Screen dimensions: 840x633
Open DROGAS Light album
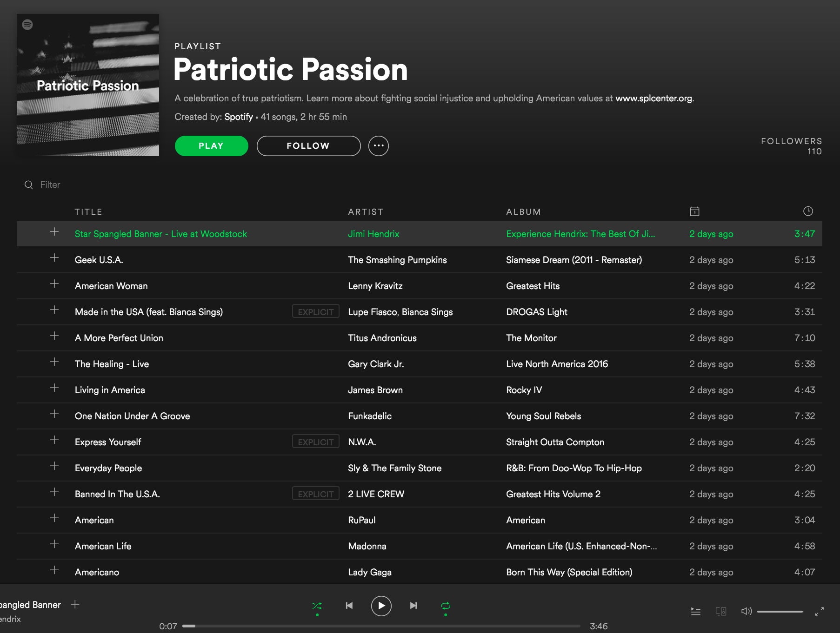[537, 312]
